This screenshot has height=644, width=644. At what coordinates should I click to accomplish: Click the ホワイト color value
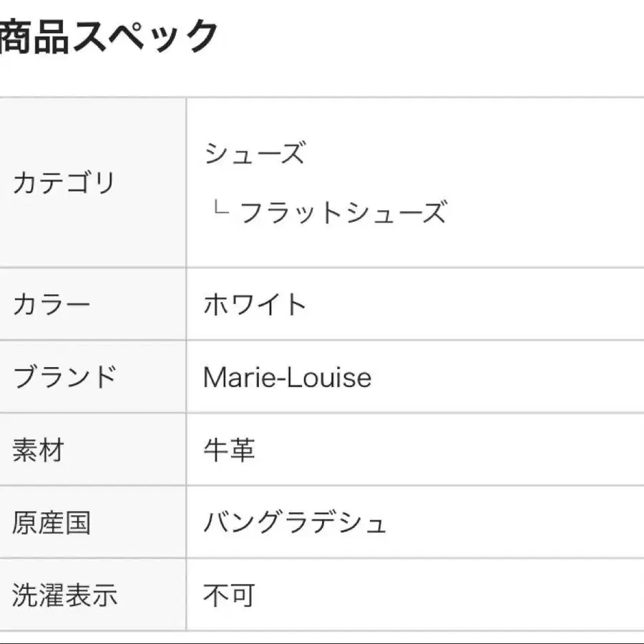point(255,304)
